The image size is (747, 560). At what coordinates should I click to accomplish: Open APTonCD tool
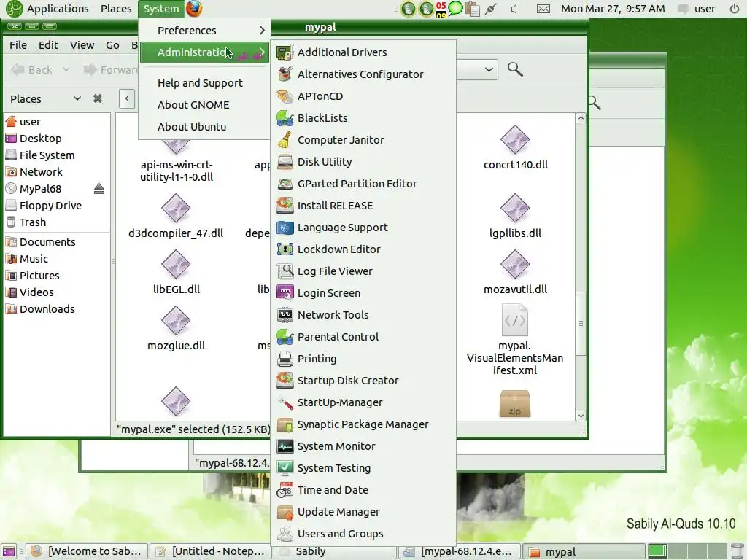click(x=363, y=96)
